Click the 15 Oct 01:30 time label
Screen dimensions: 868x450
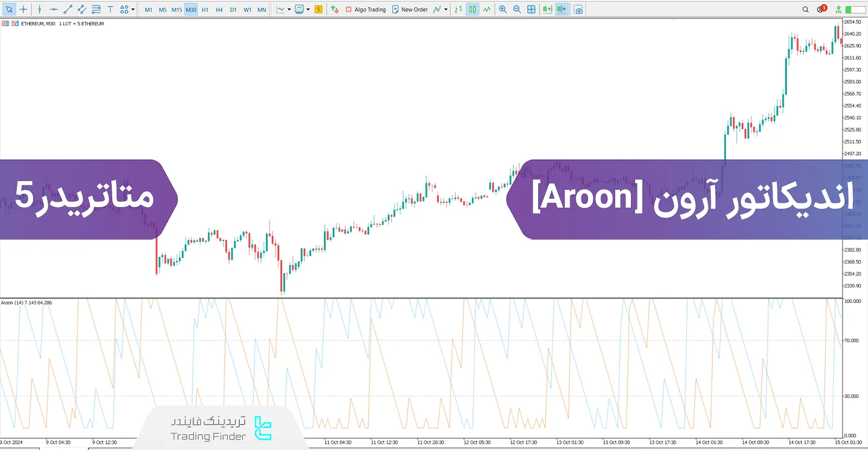coord(848,442)
